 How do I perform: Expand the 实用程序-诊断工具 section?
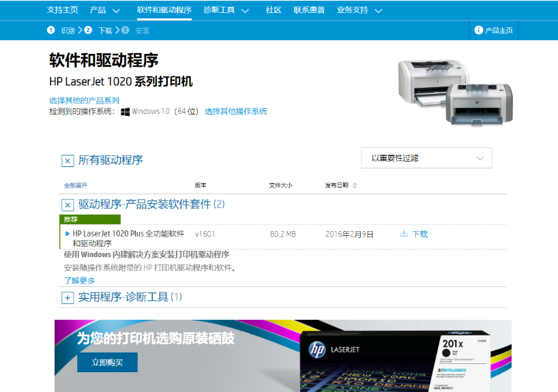68,298
